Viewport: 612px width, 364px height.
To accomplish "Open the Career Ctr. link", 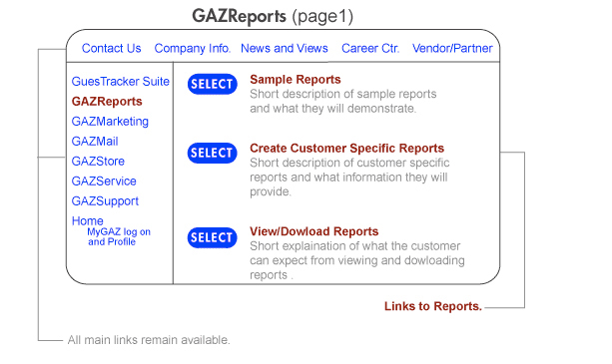I will [370, 48].
